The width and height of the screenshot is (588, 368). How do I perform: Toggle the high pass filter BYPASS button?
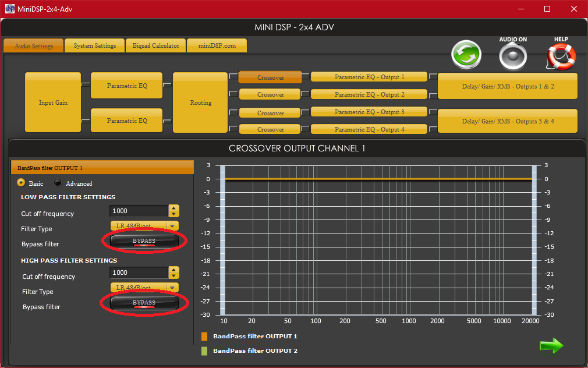[x=144, y=303]
